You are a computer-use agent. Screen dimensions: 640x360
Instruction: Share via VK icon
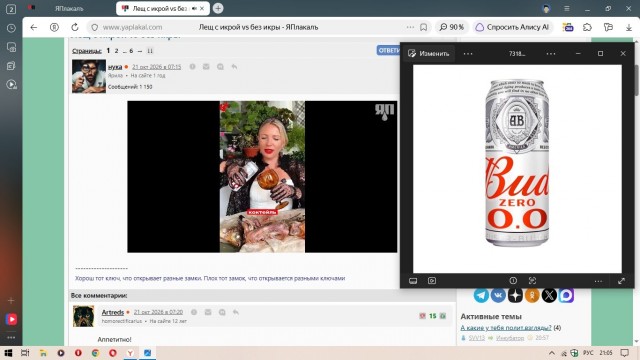tap(498, 295)
